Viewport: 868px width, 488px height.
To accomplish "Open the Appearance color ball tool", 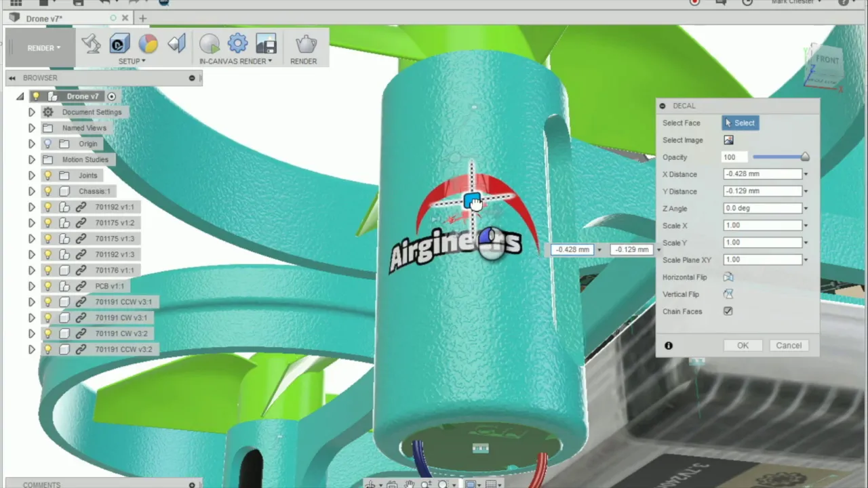I will (x=148, y=44).
